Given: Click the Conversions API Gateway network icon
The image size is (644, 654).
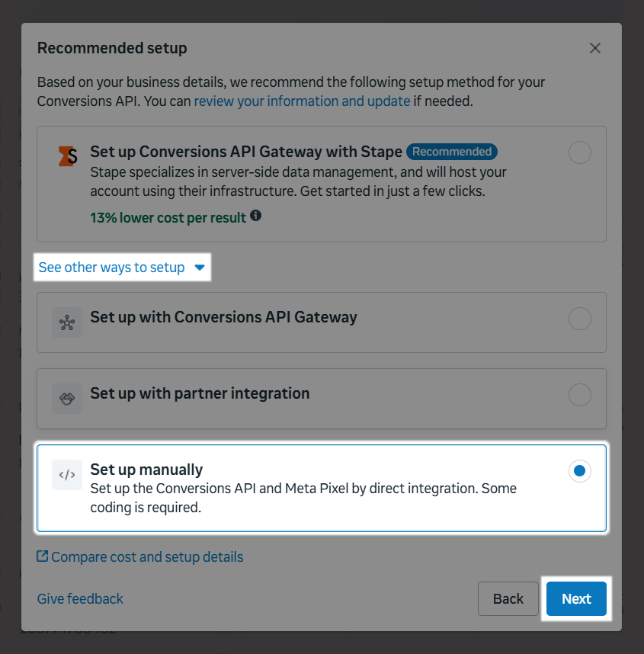Looking at the screenshot, I should [x=67, y=322].
